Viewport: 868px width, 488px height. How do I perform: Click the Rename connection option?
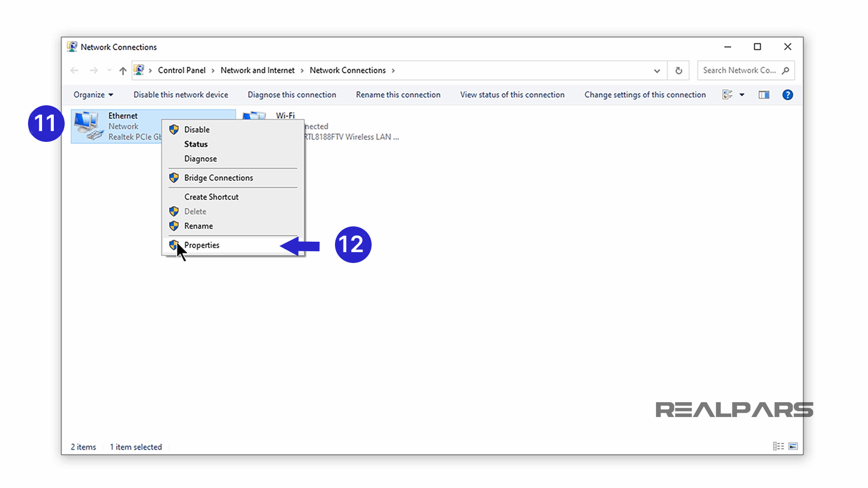coord(198,225)
